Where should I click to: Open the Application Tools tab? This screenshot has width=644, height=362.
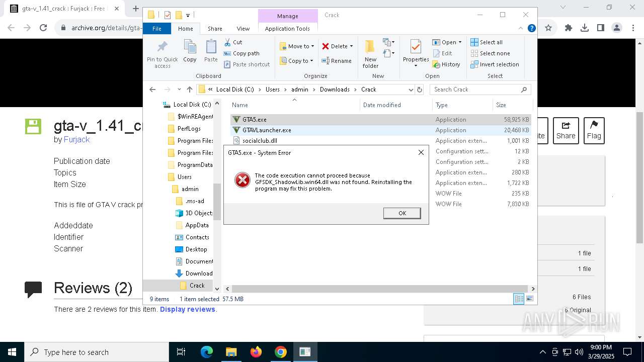(x=287, y=29)
